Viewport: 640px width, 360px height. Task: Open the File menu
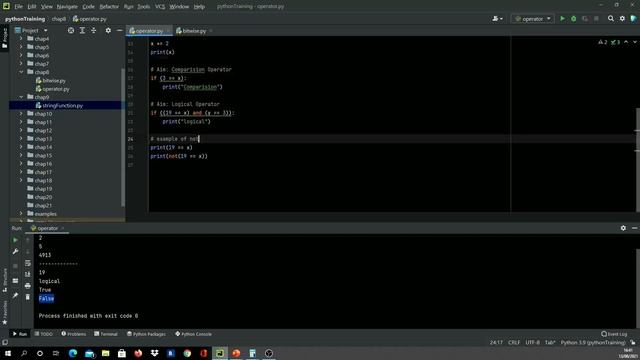point(18,7)
